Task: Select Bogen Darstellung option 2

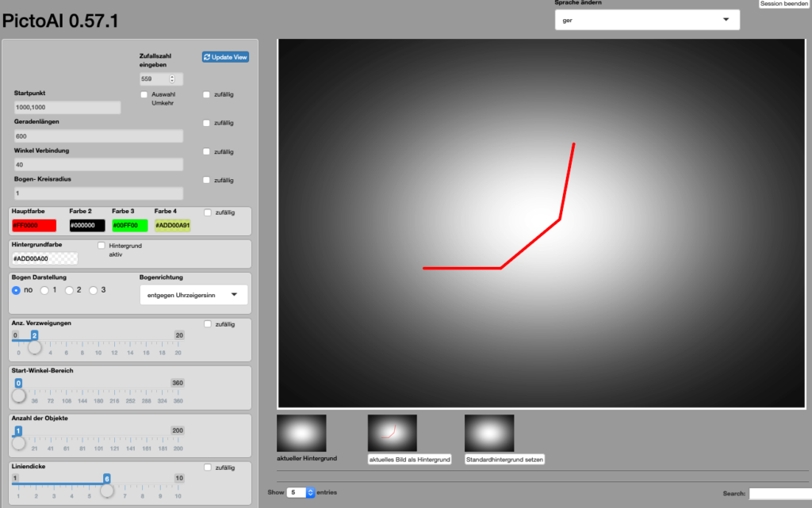Action: (x=70, y=290)
